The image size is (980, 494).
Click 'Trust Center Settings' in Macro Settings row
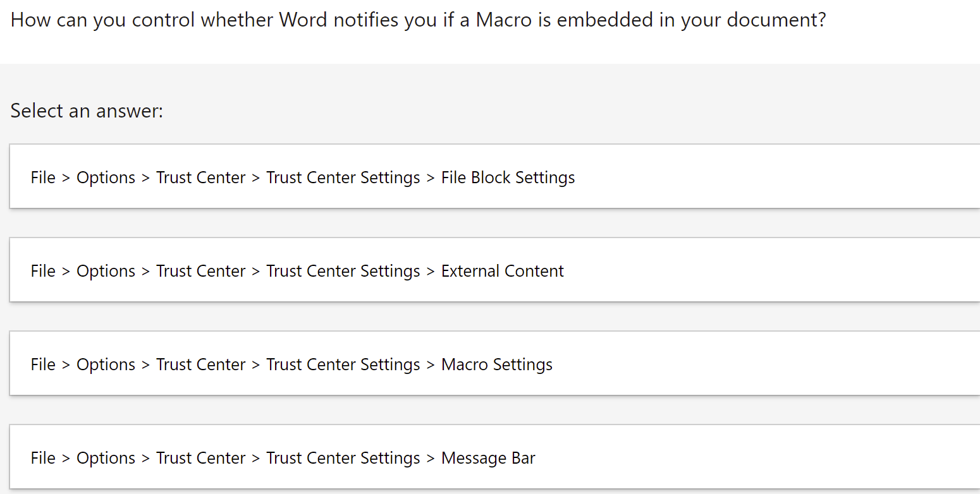(343, 364)
